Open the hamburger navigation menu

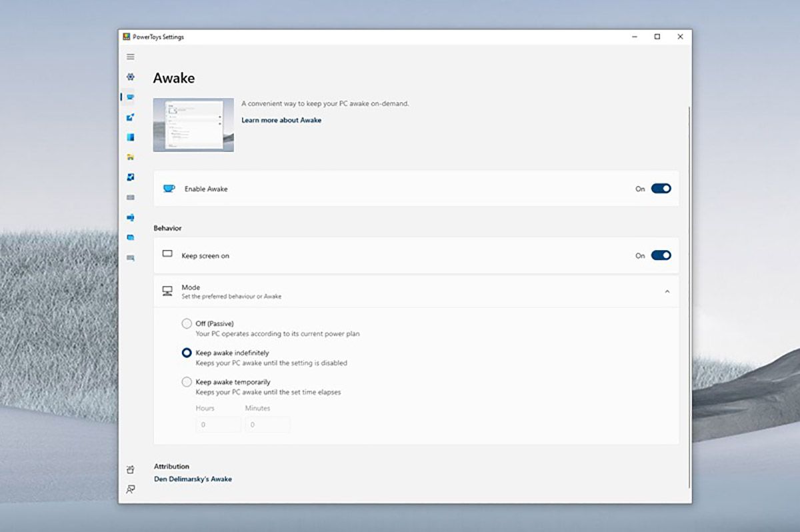point(131,57)
